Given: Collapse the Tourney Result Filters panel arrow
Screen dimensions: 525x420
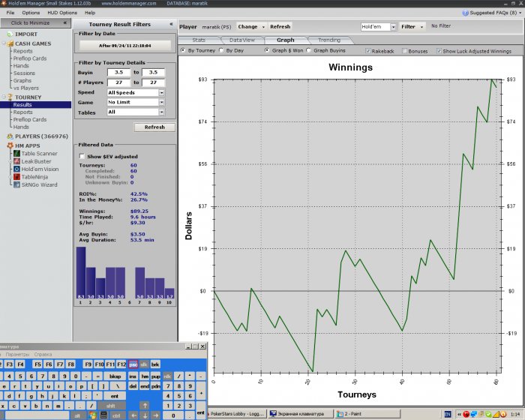Looking at the screenshot, I should [169, 24].
